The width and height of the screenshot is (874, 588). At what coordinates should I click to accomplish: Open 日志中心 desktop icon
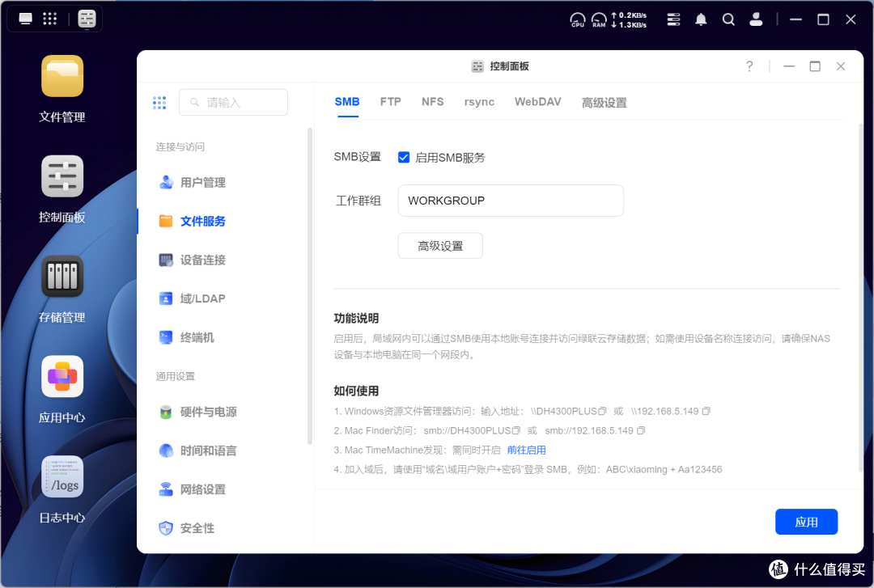coord(62,477)
